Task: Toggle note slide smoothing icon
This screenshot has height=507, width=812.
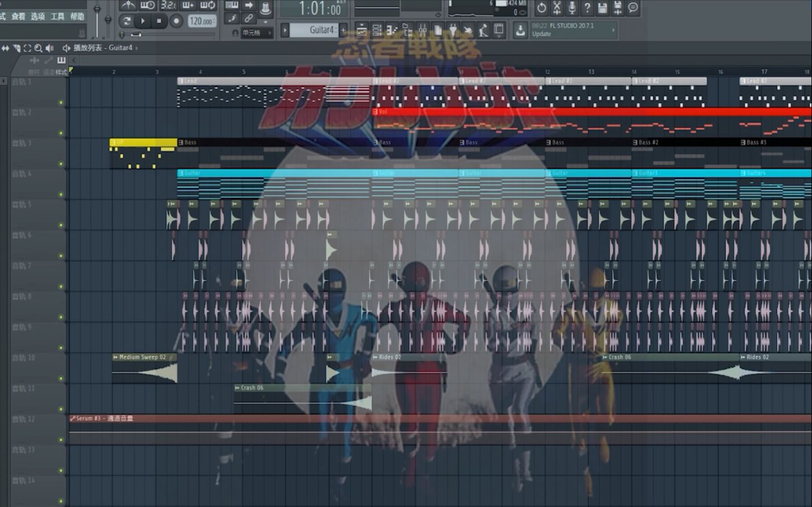Action: (x=231, y=18)
